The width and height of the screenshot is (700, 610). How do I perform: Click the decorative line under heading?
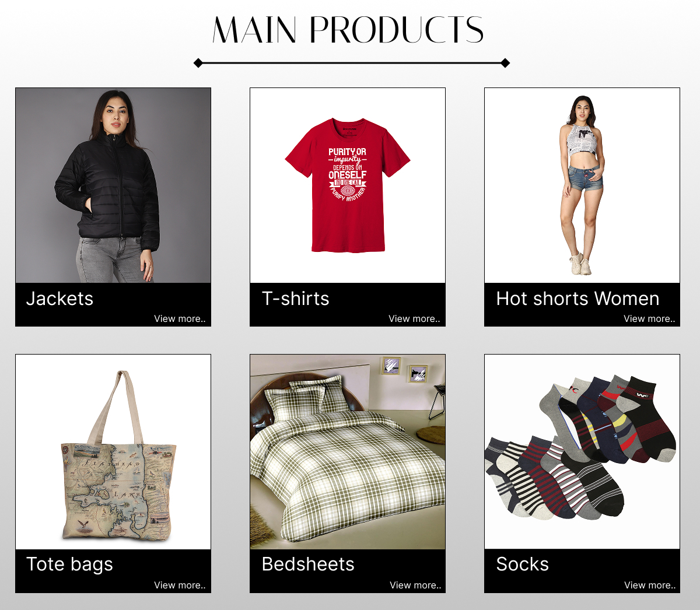352,63
